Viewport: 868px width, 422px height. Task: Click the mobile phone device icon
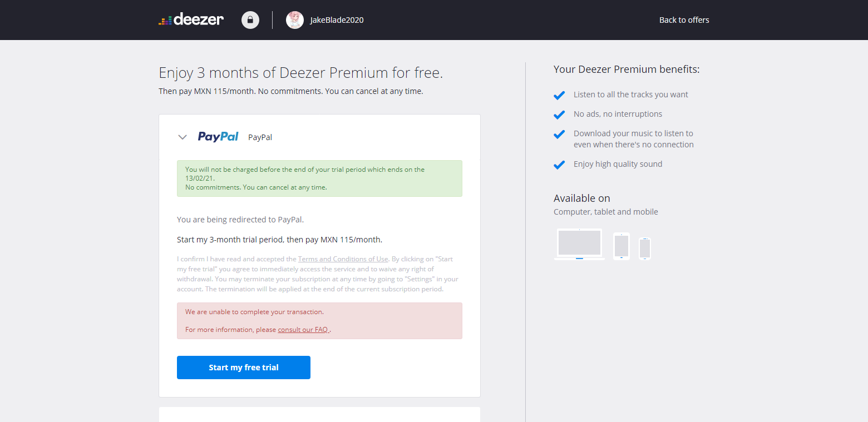645,249
